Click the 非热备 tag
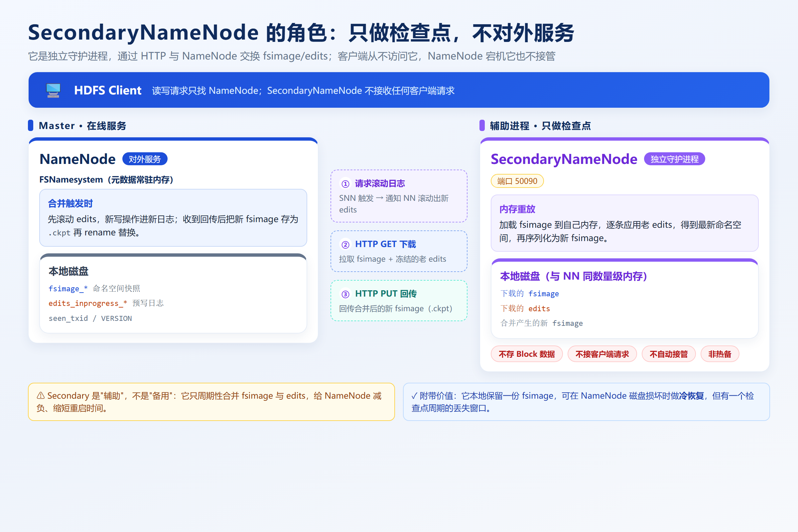 (x=720, y=354)
